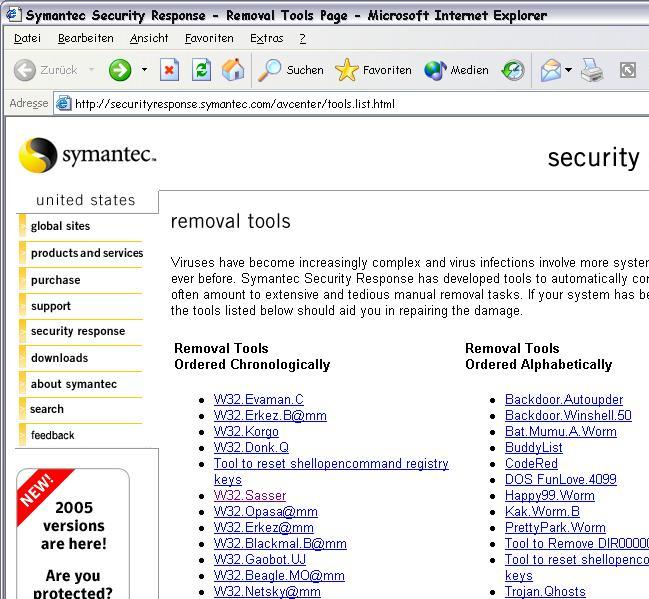This screenshot has width=649, height=599.
Task: Open support sidebar link
Action: point(51,306)
